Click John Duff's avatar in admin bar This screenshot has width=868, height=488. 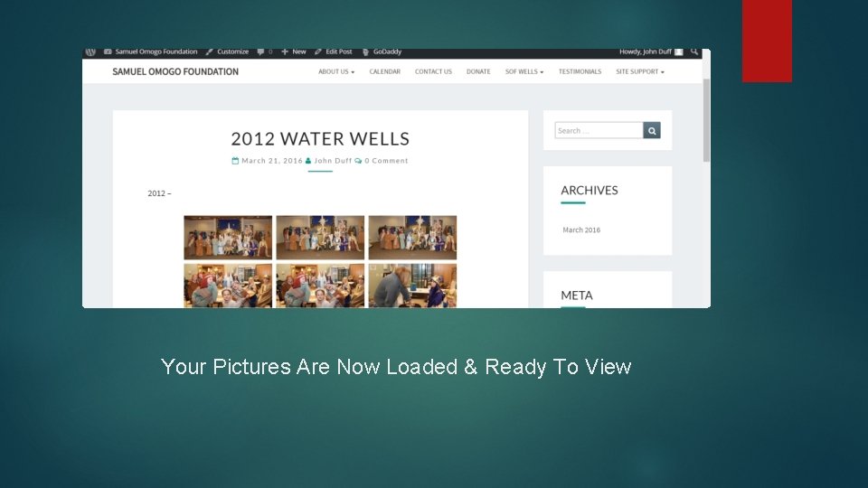pyautogui.click(x=679, y=52)
